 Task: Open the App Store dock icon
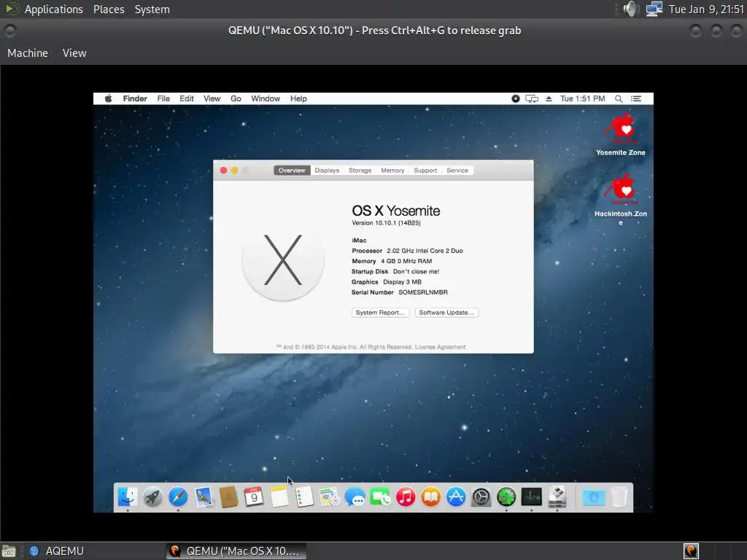[x=456, y=497]
